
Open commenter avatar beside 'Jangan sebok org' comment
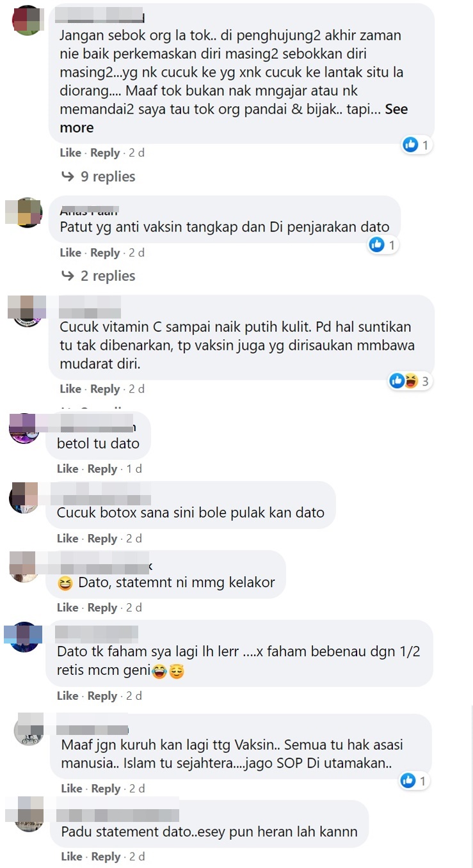click(x=28, y=20)
